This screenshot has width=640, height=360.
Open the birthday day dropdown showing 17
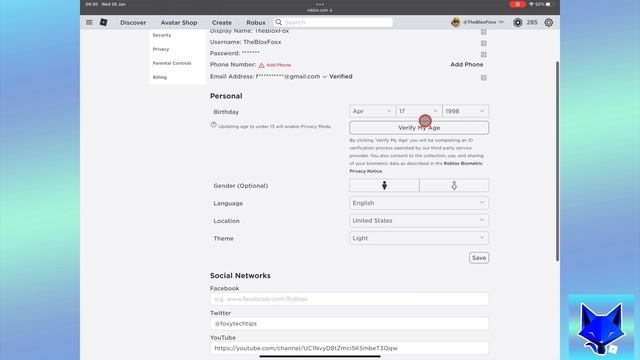pos(419,111)
